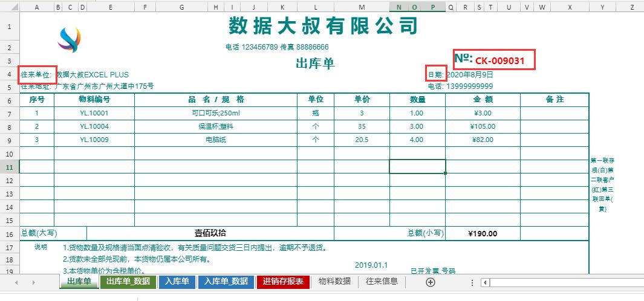Click the company logo image
The height and width of the screenshot is (301, 644).
70,39
